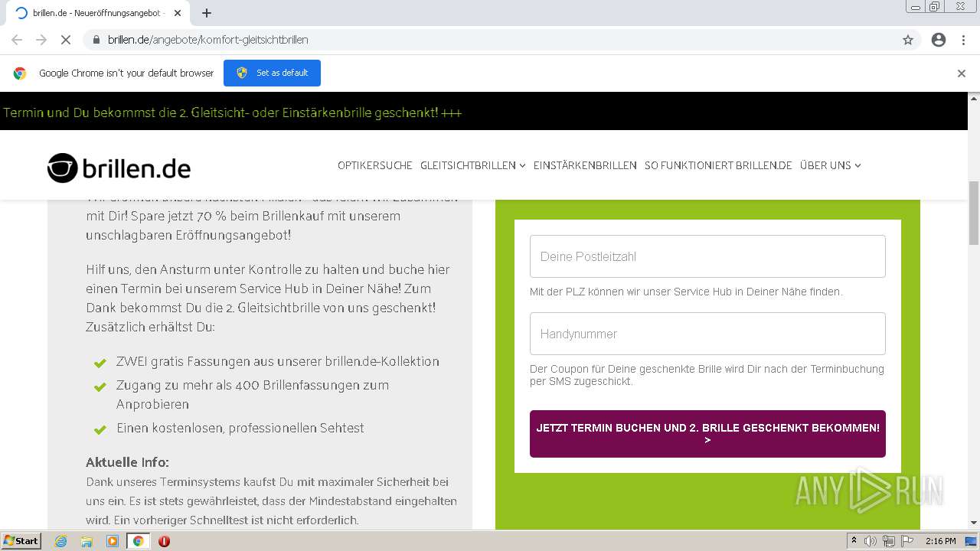
Task: Open EINSTÄRKENBRILLEN page
Action: tap(585, 165)
